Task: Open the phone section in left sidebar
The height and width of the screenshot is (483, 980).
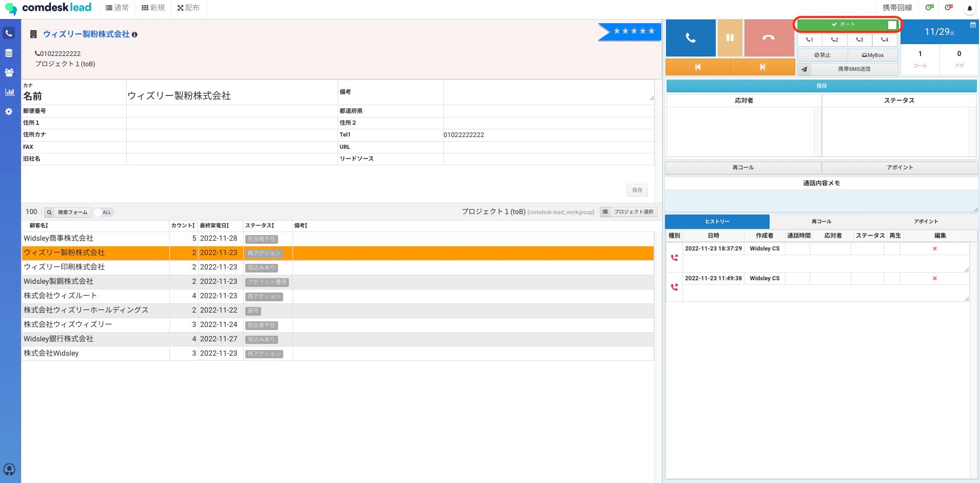Action: point(9,33)
